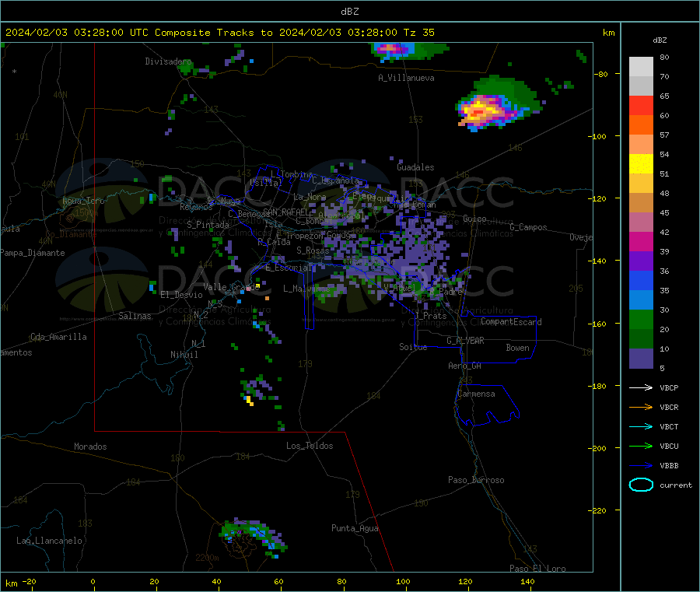Click the orange VBCR arrow in the legend
Image resolution: width=700 pixels, height=592 pixels.
641,407
